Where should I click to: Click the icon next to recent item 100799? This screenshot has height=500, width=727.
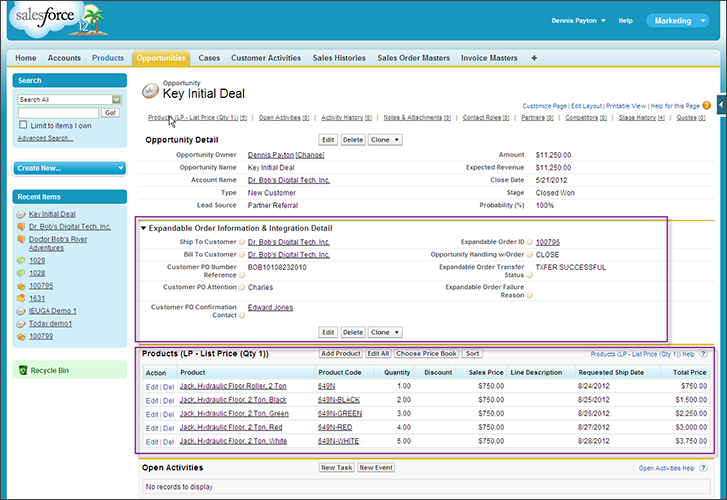point(21,336)
